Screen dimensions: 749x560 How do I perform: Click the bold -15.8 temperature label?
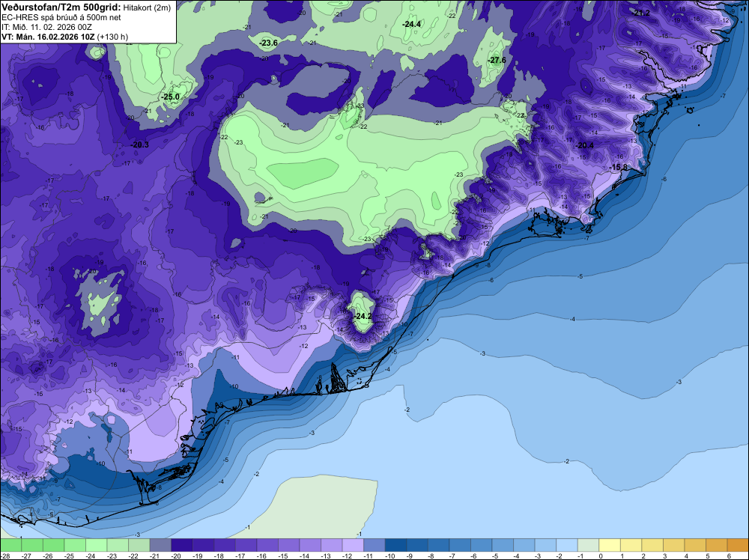pos(619,167)
